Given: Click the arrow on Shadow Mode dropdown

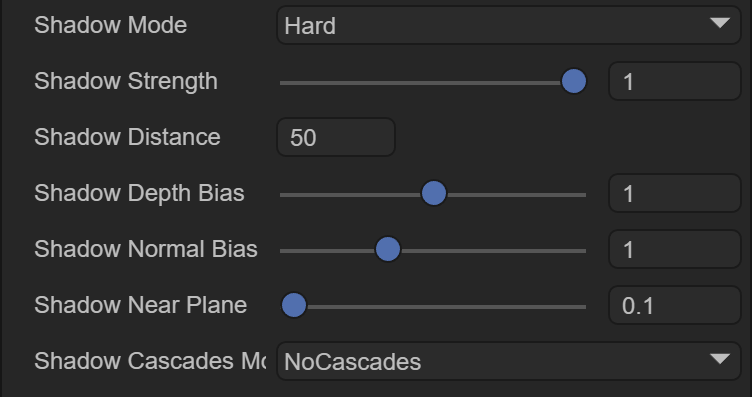Looking at the screenshot, I should pyautogui.click(x=720, y=23).
